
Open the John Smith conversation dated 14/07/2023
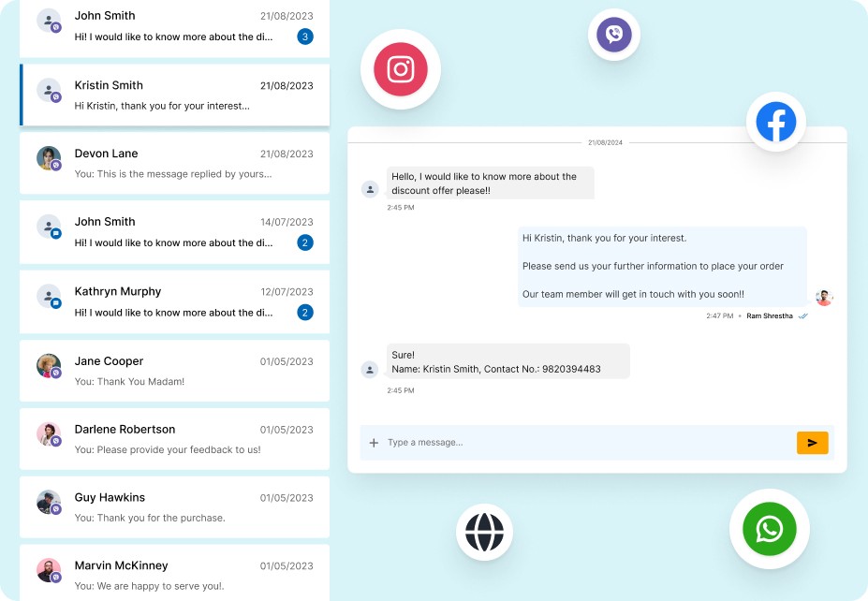tap(174, 232)
